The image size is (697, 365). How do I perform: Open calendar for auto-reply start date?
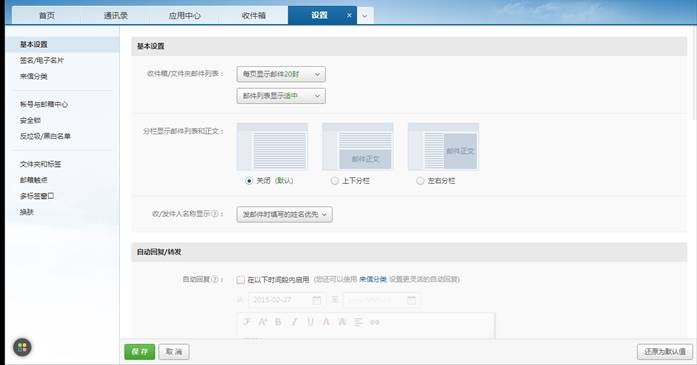coord(316,300)
